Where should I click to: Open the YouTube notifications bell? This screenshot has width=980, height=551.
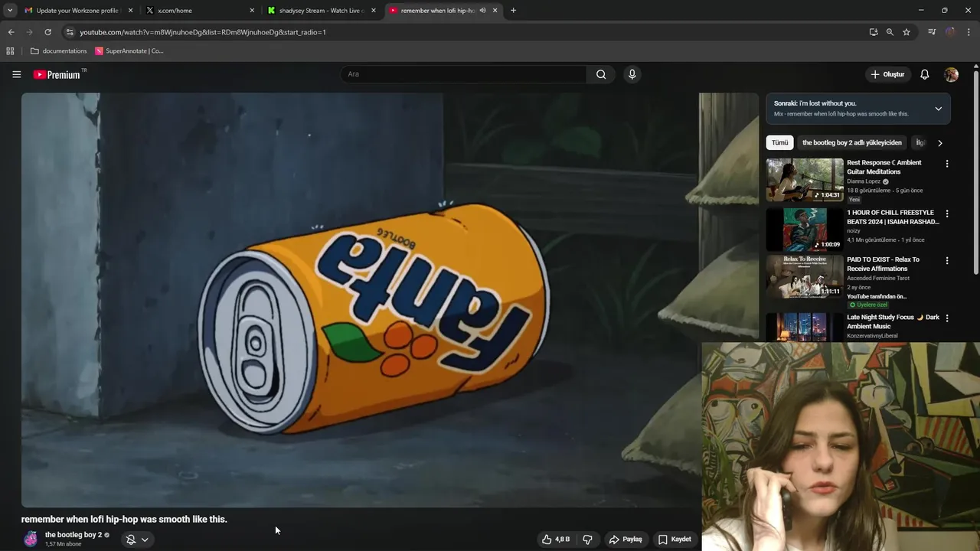click(x=924, y=74)
